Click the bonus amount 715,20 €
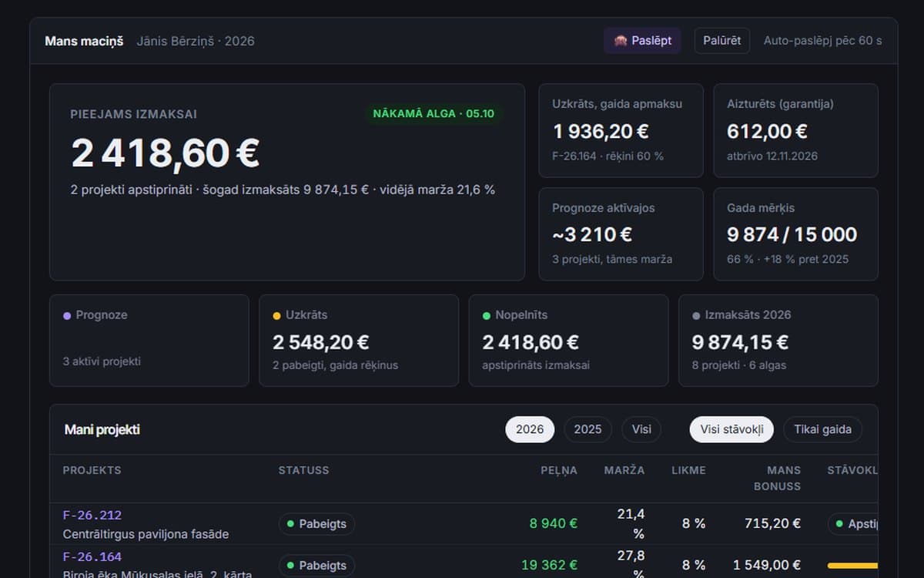 pyautogui.click(x=773, y=524)
